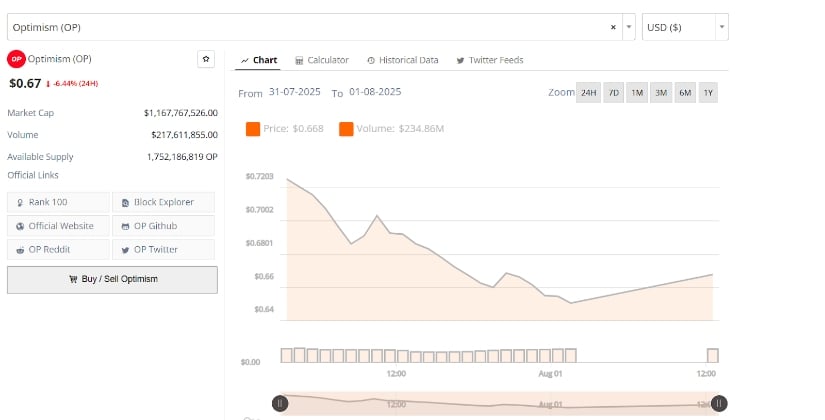The width and height of the screenshot is (825, 420).
Task: Click the clock icon beside Historical Data
Action: (371, 61)
